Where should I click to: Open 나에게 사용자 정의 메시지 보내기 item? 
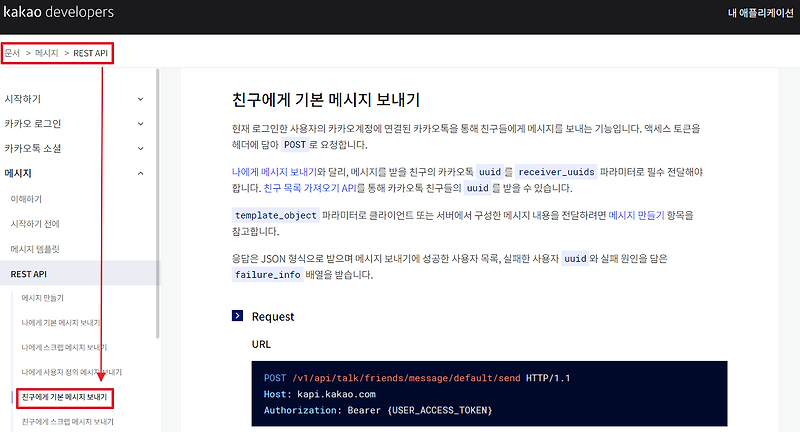[x=71, y=372]
